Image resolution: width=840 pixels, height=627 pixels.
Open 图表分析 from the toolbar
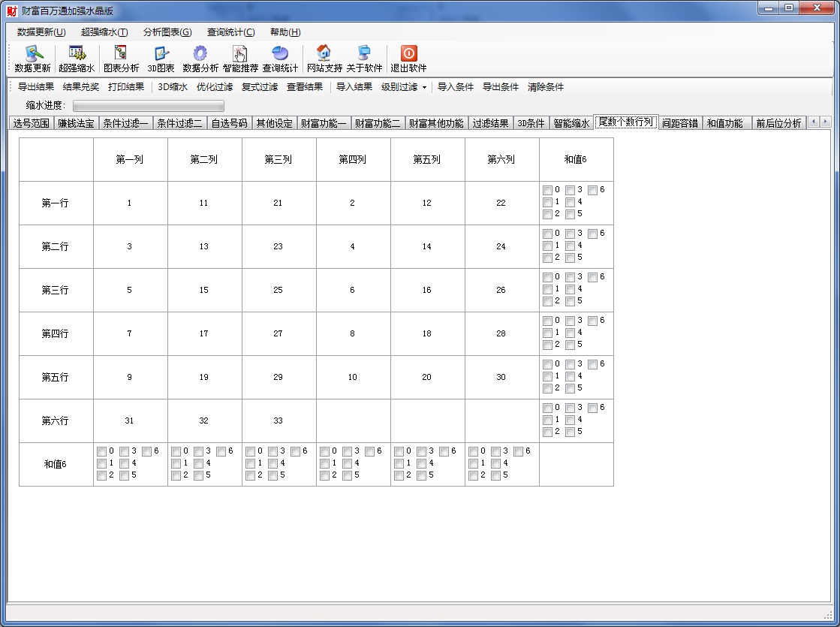(x=121, y=53)
